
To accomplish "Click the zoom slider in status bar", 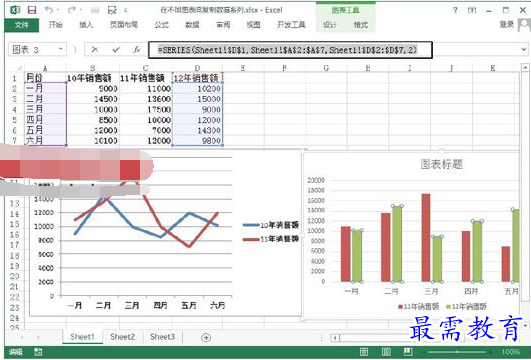I will [x=456, y=352].
